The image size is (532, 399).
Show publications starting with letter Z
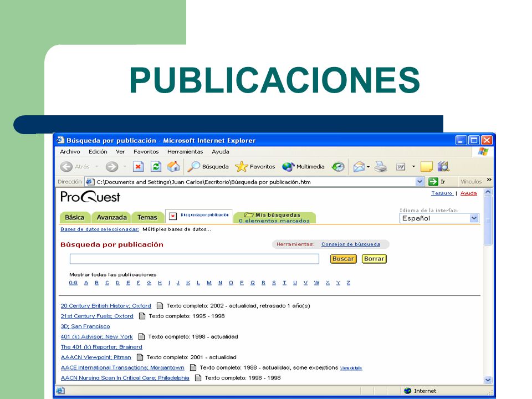point(348,283)
